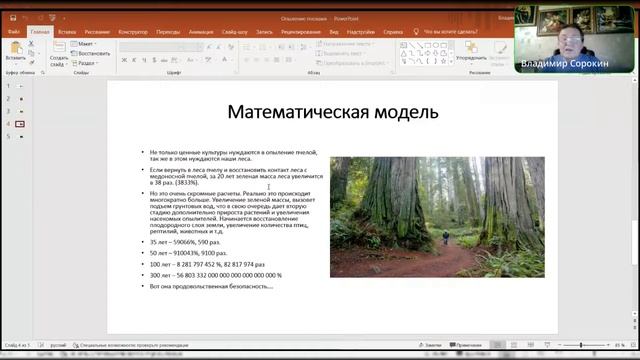The image size is (640, 360).
Task: Switch to Рецензирование ribbon tab
Action: tap(301, 32)
